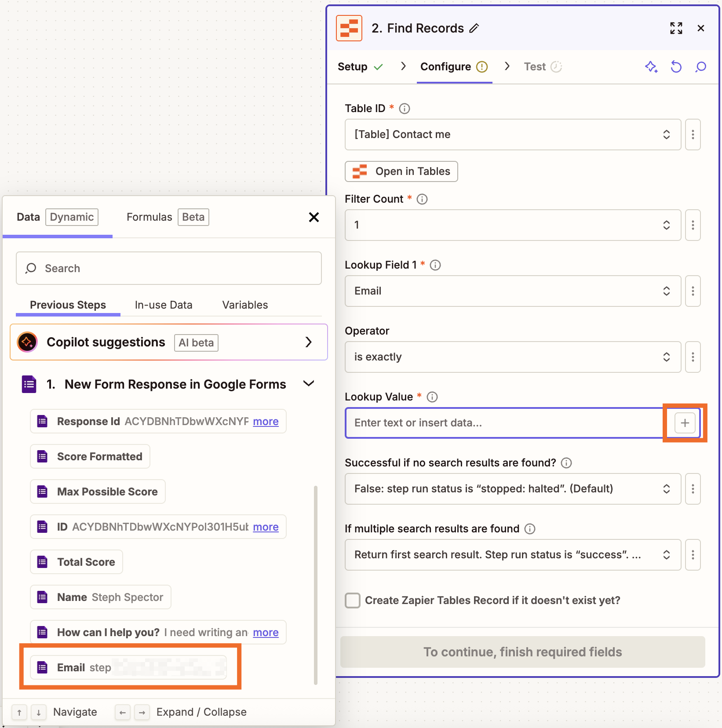Expand the Find Records step to fullscreen
722x728 pixels.
pyautogui.click(x=676, y=28)
